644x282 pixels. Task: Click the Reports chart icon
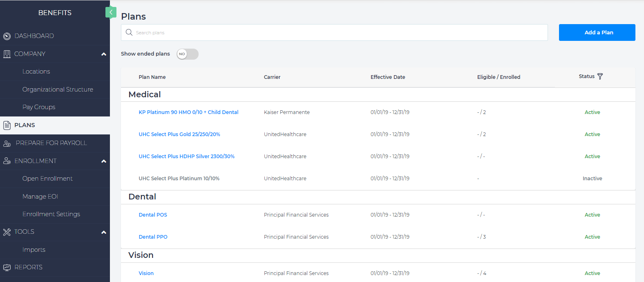(7, 268)
